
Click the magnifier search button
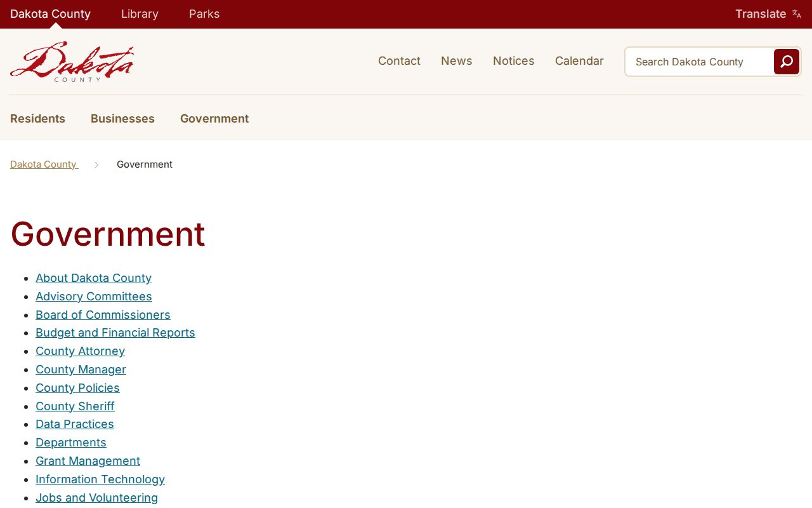[786, 62]
